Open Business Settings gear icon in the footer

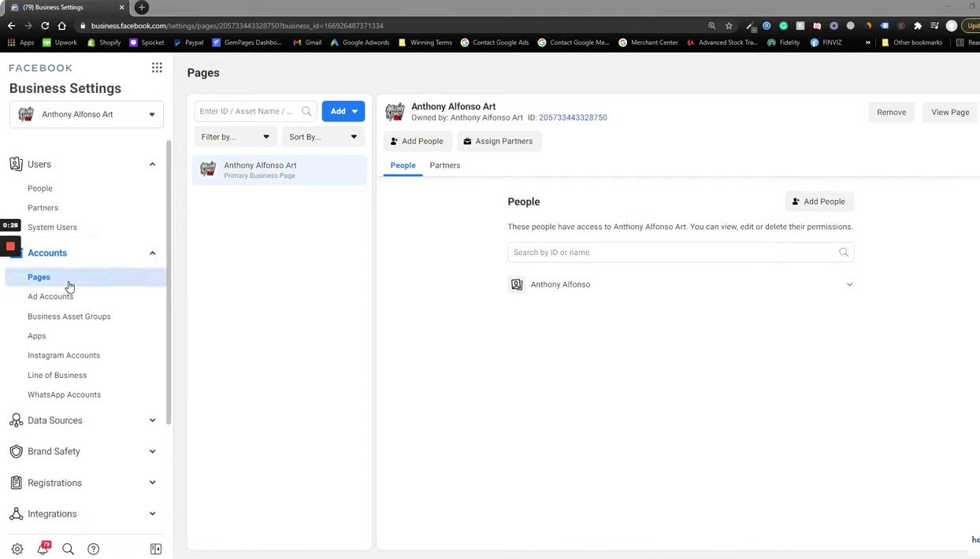point(17,549)
